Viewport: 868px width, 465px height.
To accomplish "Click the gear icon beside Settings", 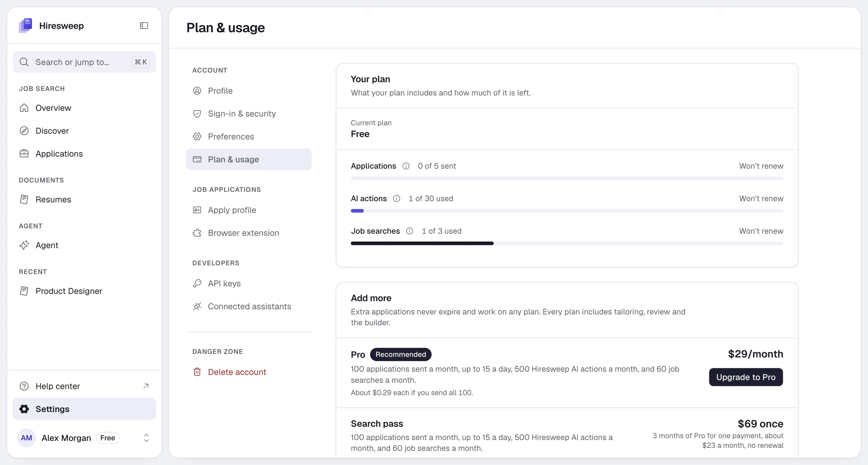I will pyautogui.click(x=24, y=409).
